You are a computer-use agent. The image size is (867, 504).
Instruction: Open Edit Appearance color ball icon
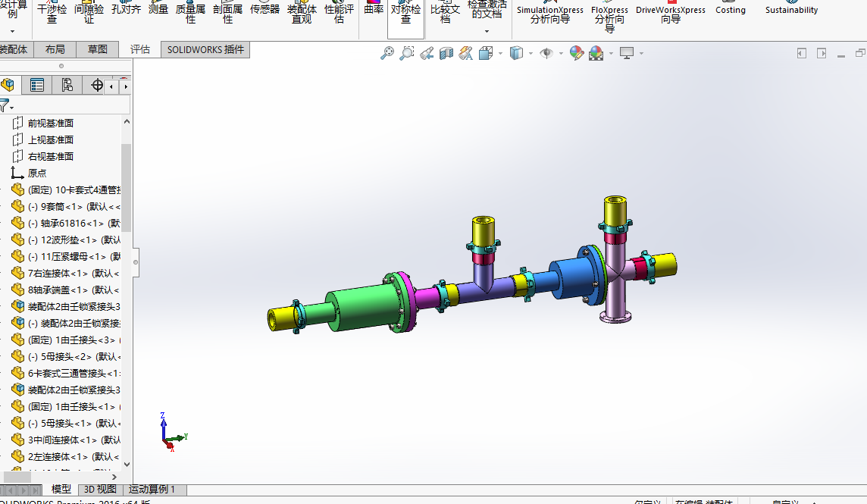pos(576,53)
